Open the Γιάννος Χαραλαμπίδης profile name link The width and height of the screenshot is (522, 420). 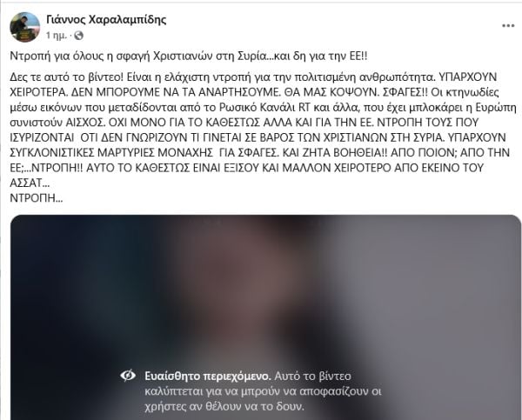click(106, 20)
